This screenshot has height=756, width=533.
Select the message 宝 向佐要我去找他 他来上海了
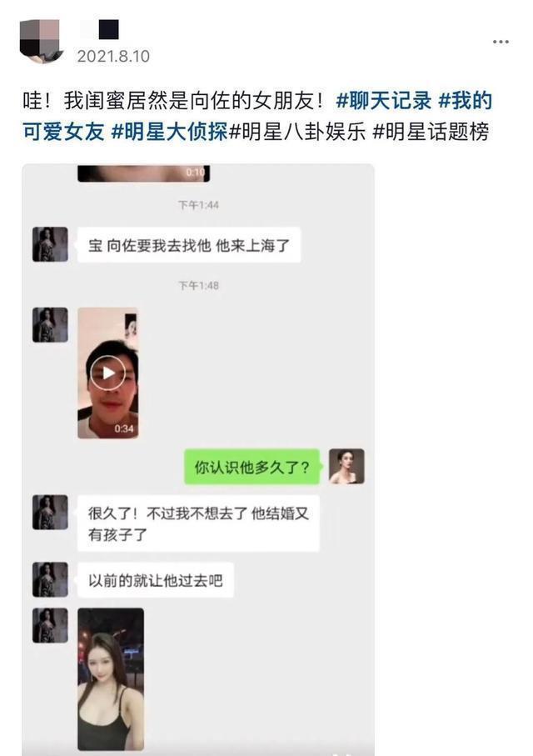coord(189,245)
